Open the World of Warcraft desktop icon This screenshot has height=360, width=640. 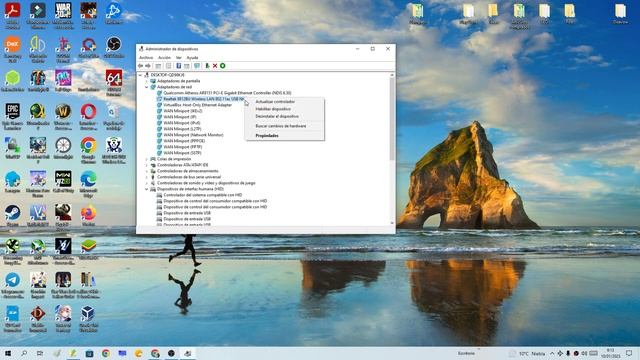point(63,116)
